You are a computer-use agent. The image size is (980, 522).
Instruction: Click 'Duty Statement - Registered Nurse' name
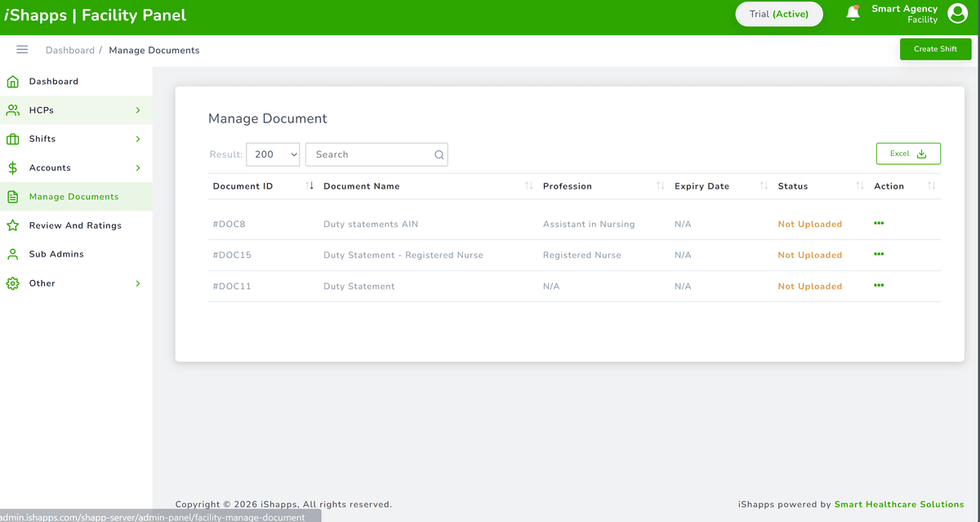coord(403,255)
